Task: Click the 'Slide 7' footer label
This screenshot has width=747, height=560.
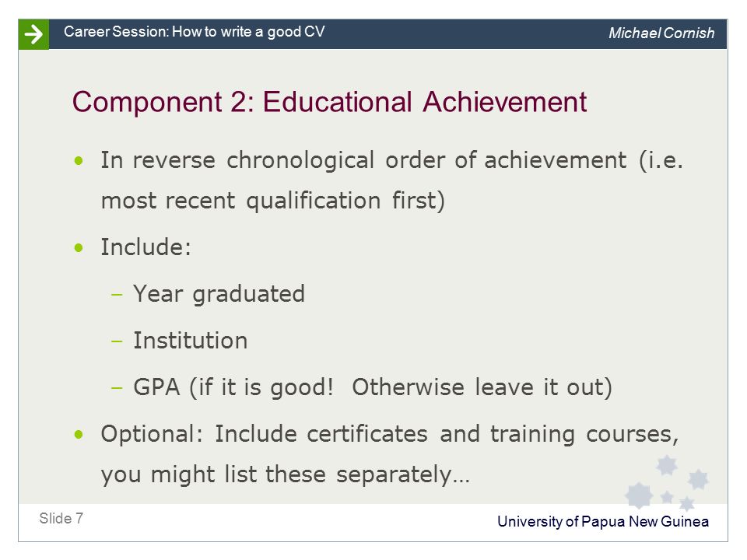Action: tap(61, 518)
